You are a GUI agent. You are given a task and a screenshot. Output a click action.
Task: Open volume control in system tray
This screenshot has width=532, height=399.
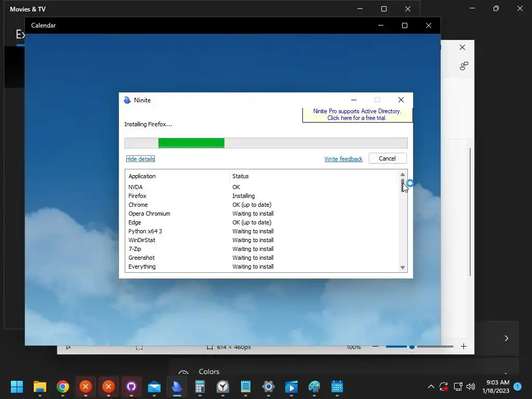tap(471, 387)
